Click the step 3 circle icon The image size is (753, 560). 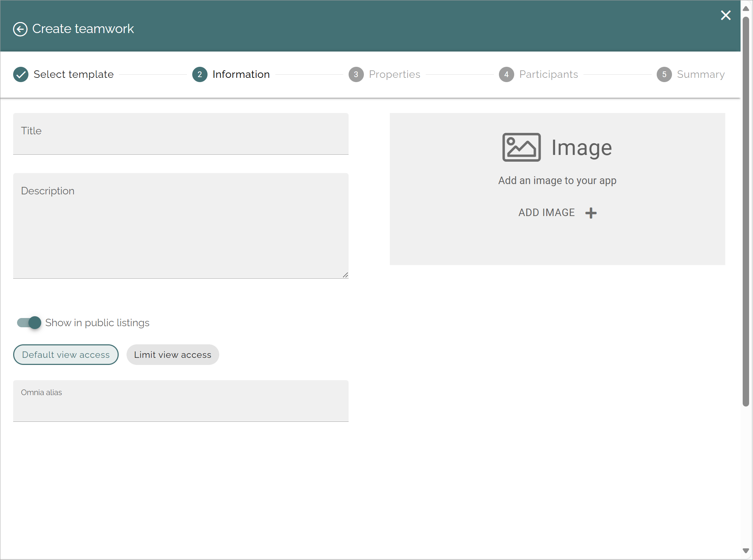[x=356, y=74]
